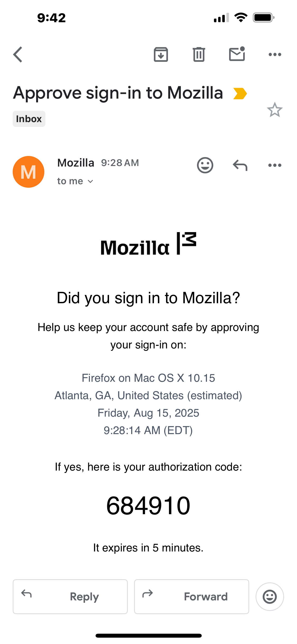Delete the email with trash icon
The width and height of the screenshot is (297, 644).
coord(199,54)
